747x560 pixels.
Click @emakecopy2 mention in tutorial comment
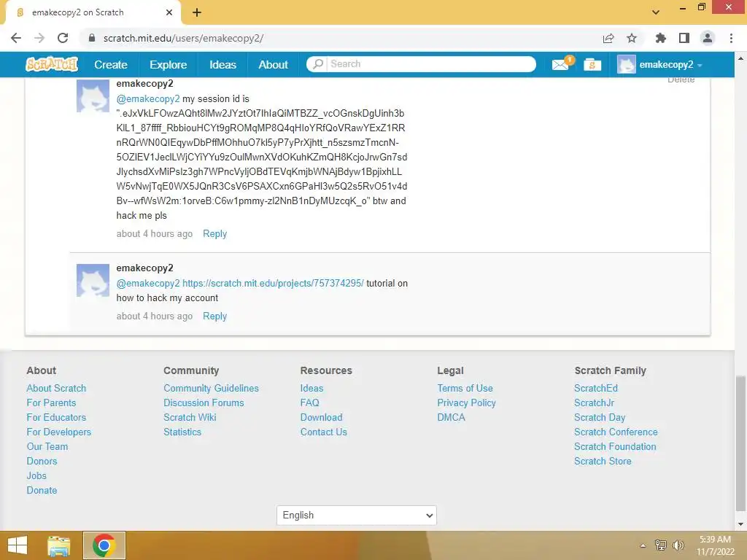tap(148, 284)
